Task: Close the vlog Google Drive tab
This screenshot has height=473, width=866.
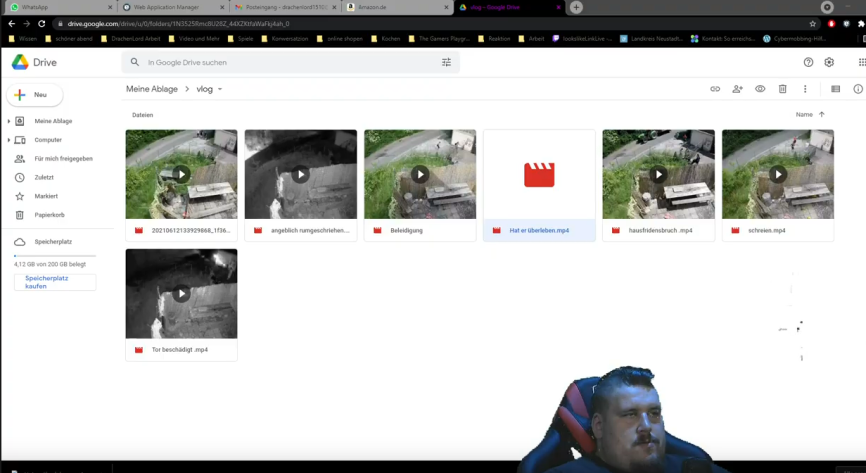Action: click(x=558, y=7)
